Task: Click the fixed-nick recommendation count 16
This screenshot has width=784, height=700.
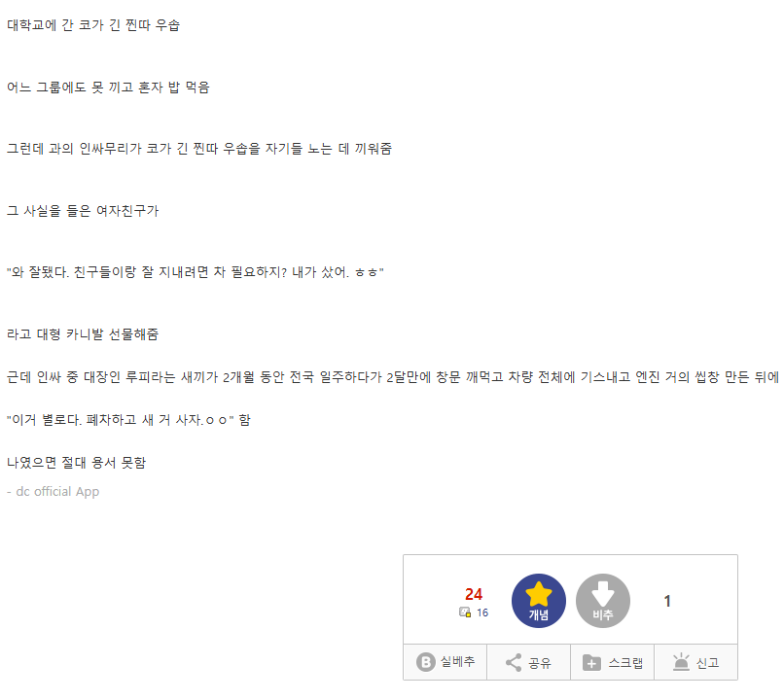Action: pos(482,612)
